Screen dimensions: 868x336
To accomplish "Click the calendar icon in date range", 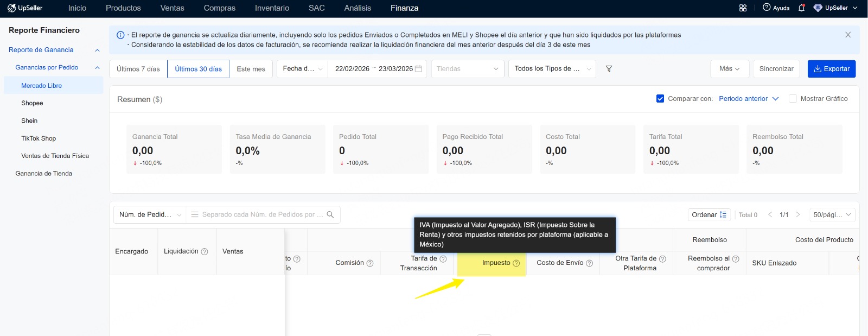I will pyautogui.click(x=418, y=69).
